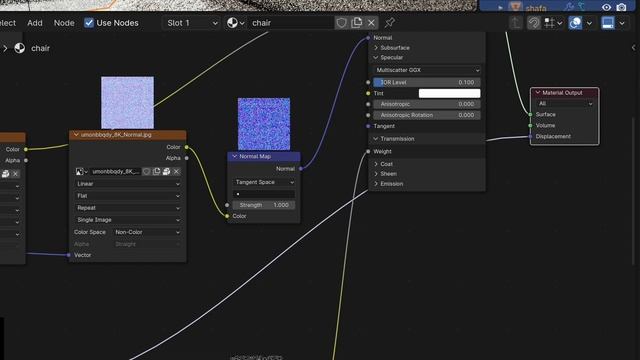Click the umonbbqdy_8K image name field

(116, 171)
